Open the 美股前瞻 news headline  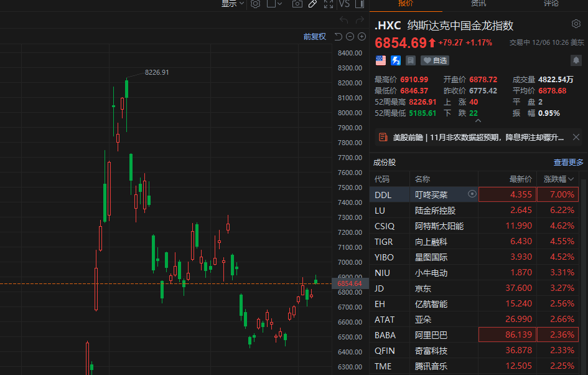[x=478, y=138]
